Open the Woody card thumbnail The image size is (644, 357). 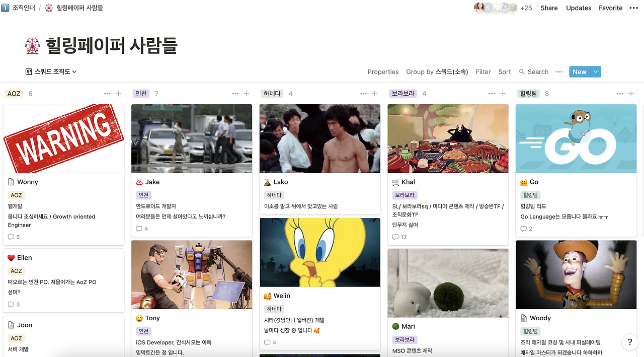click(x=576, y=274)
